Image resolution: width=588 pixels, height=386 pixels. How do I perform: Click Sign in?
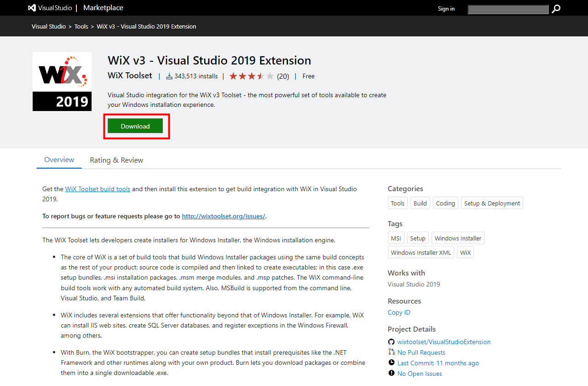coord(446,9)
